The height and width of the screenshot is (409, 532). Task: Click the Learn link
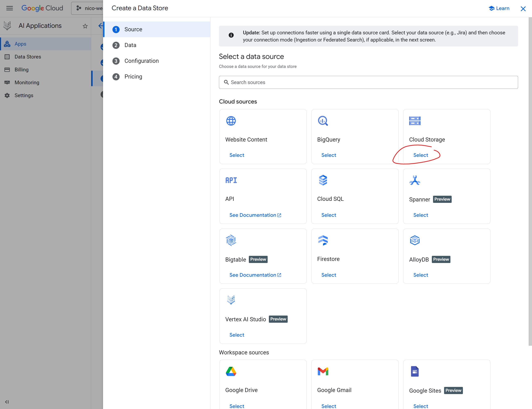[499, 8]
